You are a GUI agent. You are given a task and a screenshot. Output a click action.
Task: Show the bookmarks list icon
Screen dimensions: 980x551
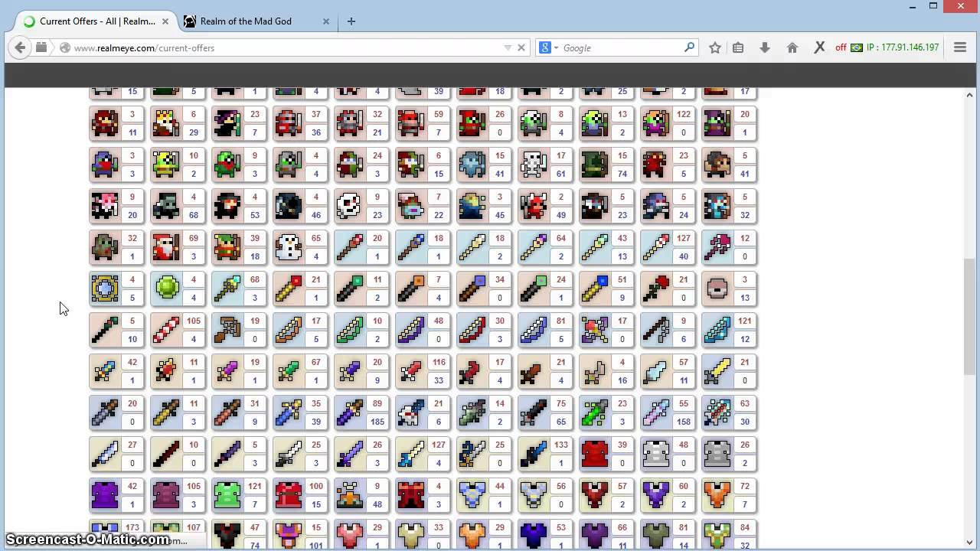click(738, 47)
